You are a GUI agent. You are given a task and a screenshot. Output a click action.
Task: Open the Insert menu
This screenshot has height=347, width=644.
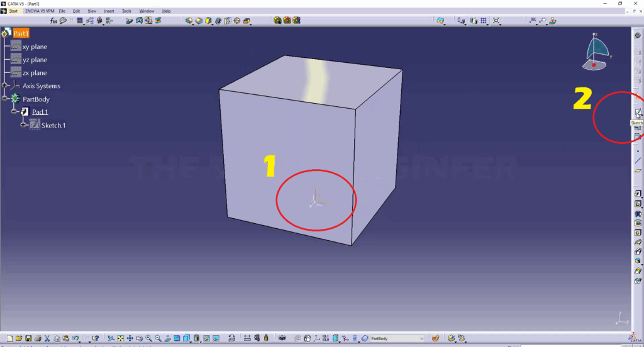(x=109, y=11)
